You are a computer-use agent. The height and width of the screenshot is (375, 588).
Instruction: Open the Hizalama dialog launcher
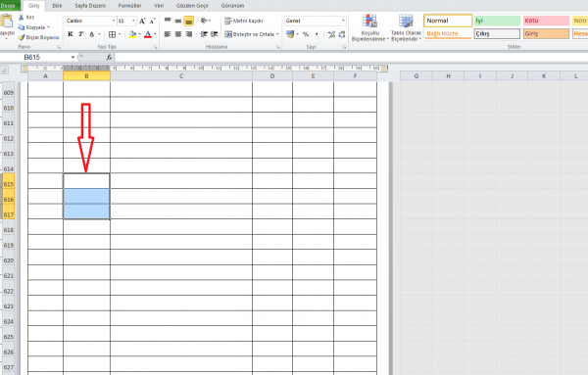pyautogui.click(x=278, y=47)
